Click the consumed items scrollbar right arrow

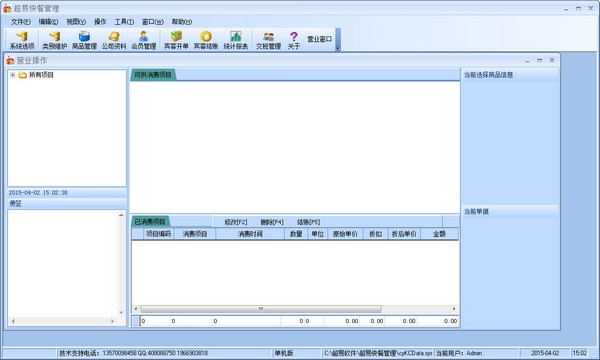point(454,309)
